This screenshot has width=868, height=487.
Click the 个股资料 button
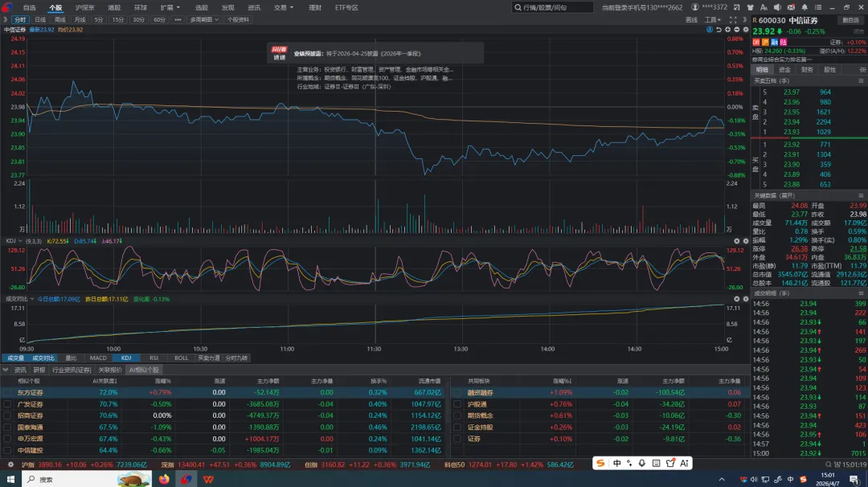[238, 19]
